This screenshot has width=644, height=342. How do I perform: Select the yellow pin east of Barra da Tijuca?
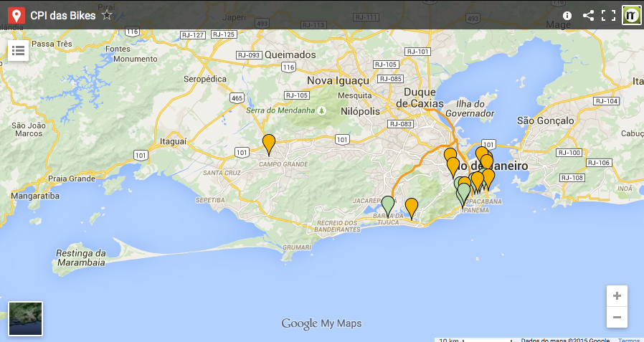click(412, 209)
